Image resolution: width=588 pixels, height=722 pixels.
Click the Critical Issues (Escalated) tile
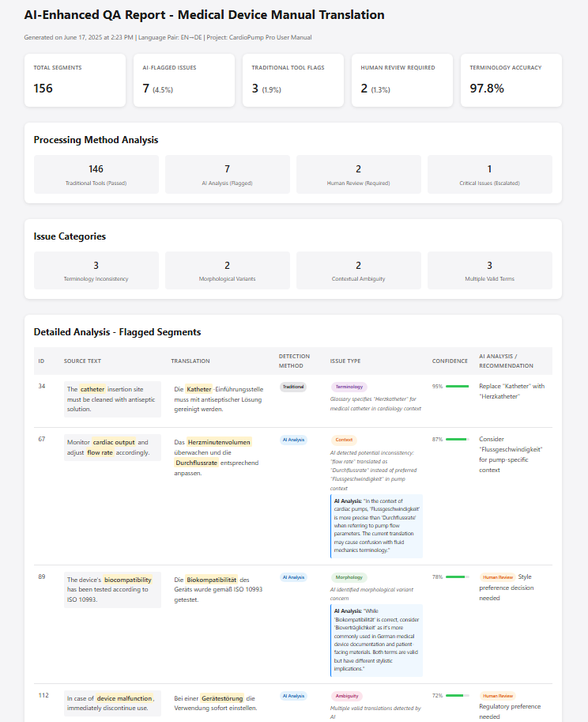[489, 174]
